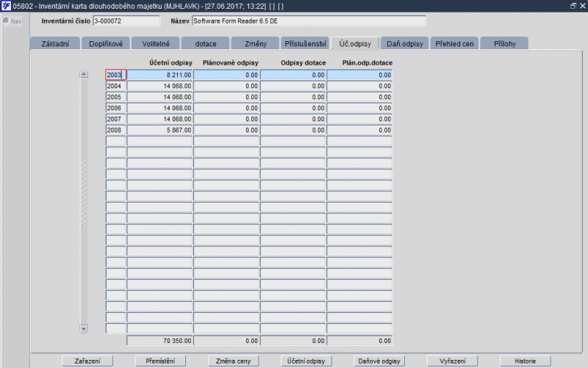Open the Přehled cen tab
Screen dimensions: 588x368
[454, 43]
